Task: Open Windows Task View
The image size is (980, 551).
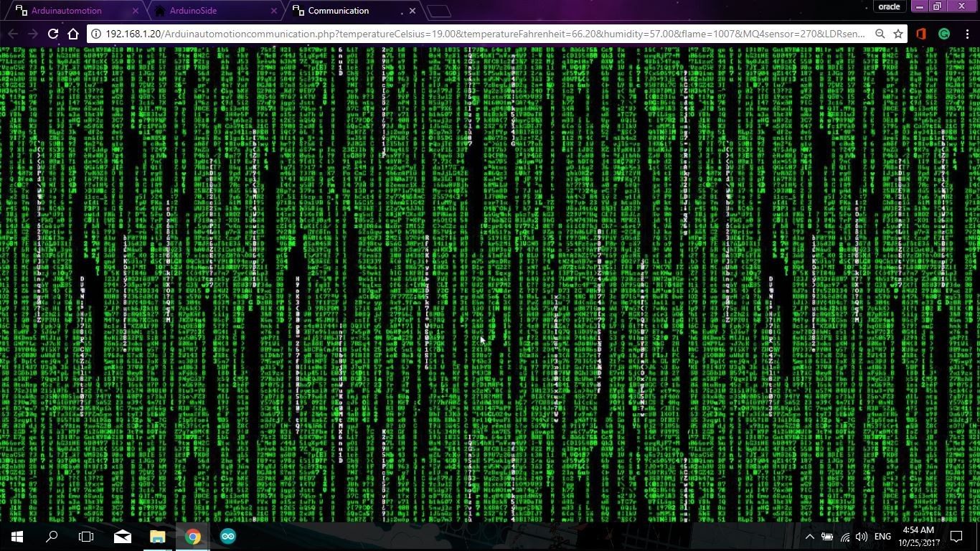Action: (x=86, y=537)
